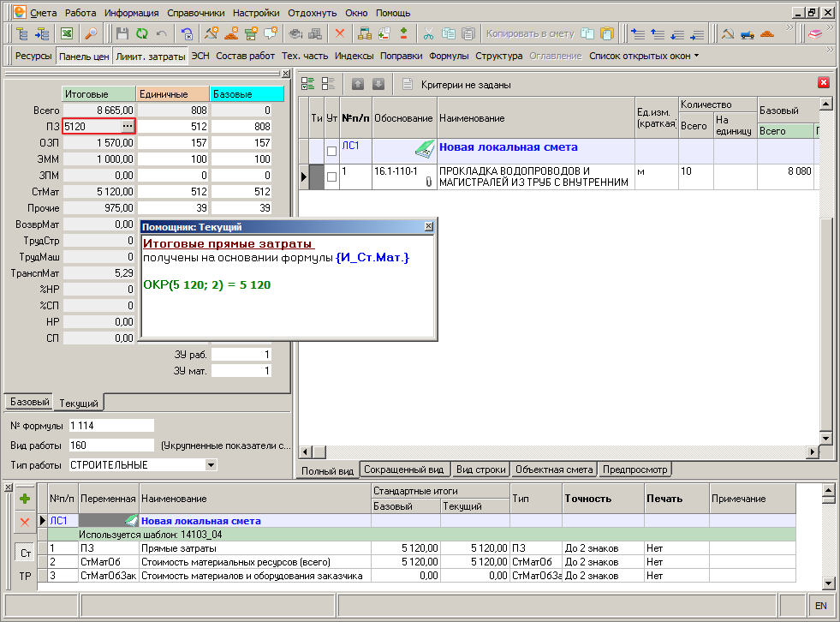Tick the checkbox in row 16.1-110-1
The height and width of the screenshot is (622, 840).
coord(331,177)
